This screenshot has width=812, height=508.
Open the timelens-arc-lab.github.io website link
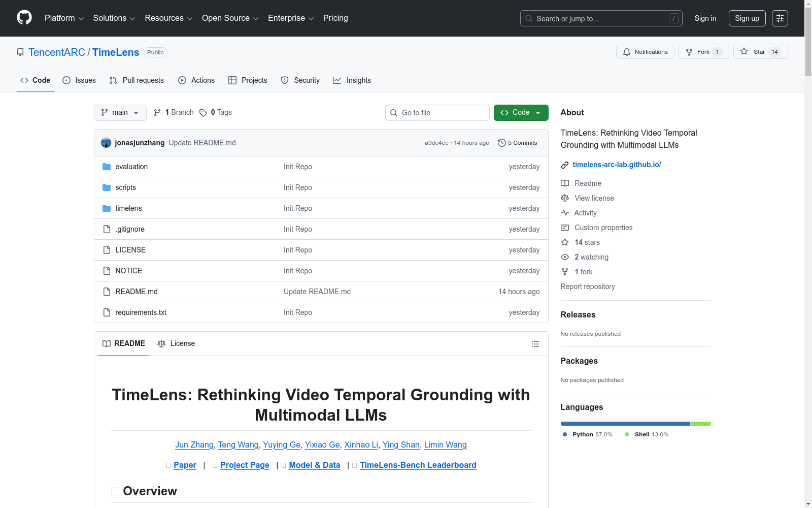click(x=617, y=165)
